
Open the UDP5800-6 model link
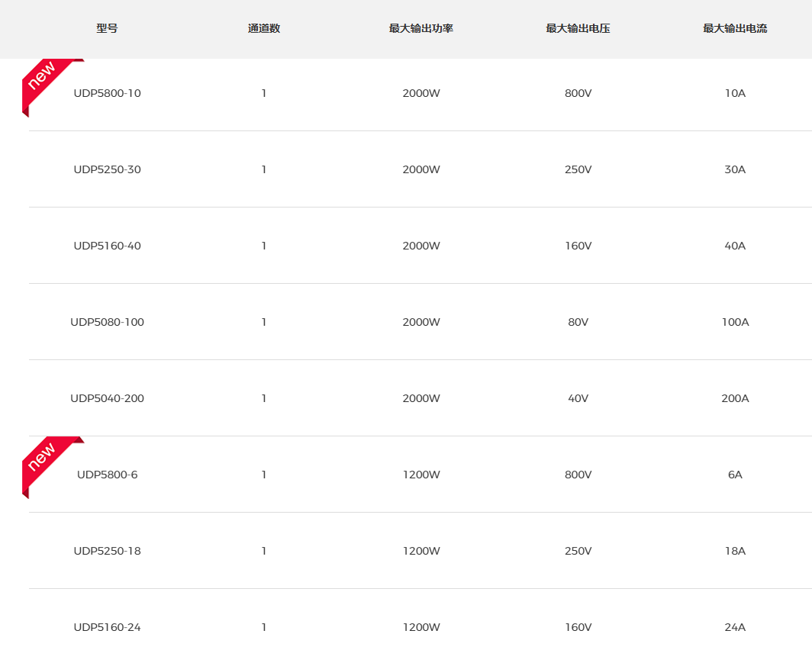tap(107, 475)
